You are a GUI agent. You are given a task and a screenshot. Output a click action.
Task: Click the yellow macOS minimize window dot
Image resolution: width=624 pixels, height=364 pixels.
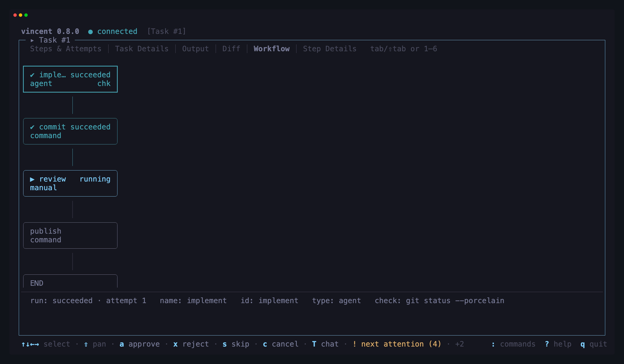(21, 15)
